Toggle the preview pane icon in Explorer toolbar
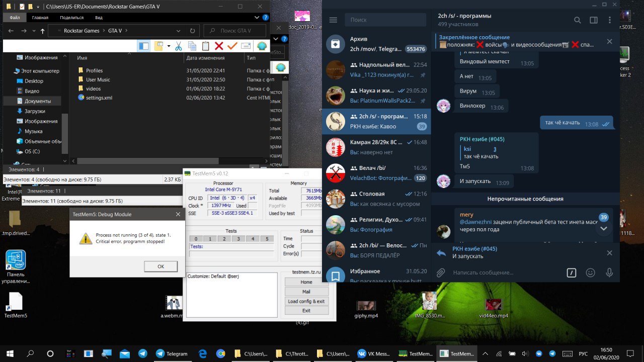The image size is (644, 362). [144, 46]
